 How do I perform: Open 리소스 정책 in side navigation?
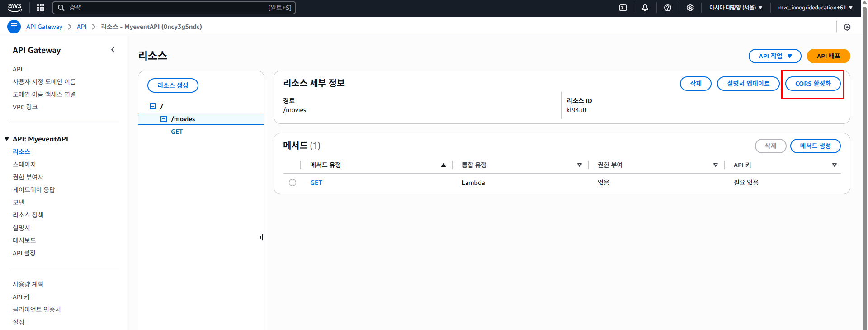(28, 215)
